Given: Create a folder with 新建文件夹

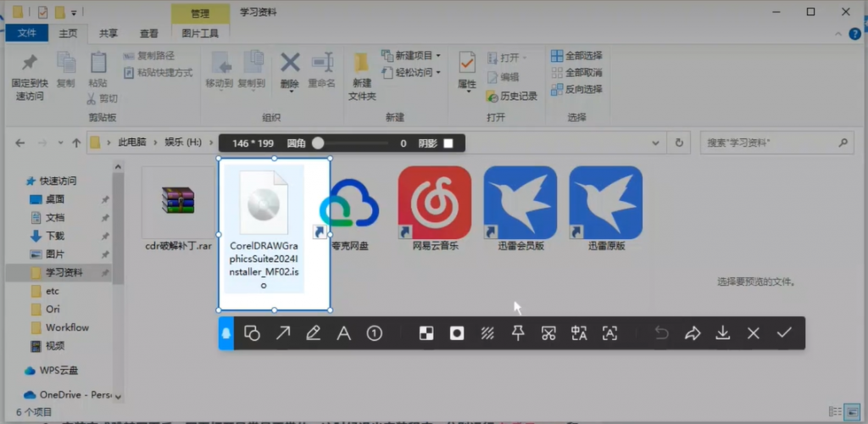Looking at the screenshot, I should click(x=362, y=77).
